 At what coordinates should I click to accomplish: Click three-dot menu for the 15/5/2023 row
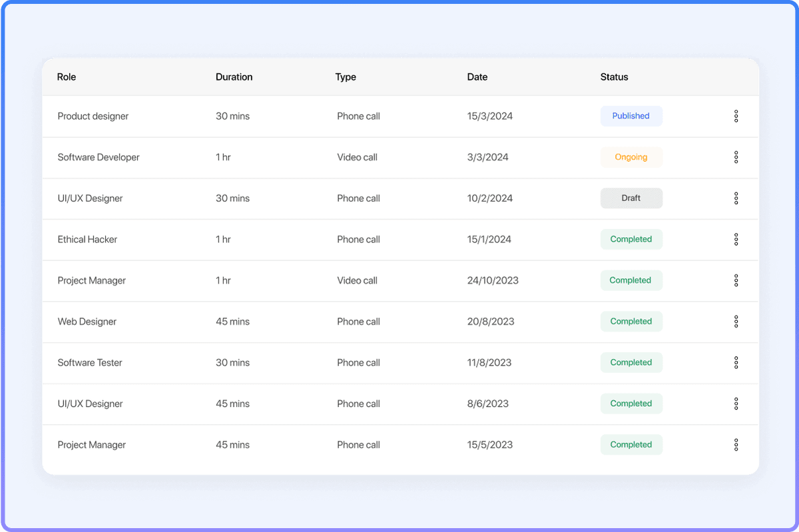[736, 445]
